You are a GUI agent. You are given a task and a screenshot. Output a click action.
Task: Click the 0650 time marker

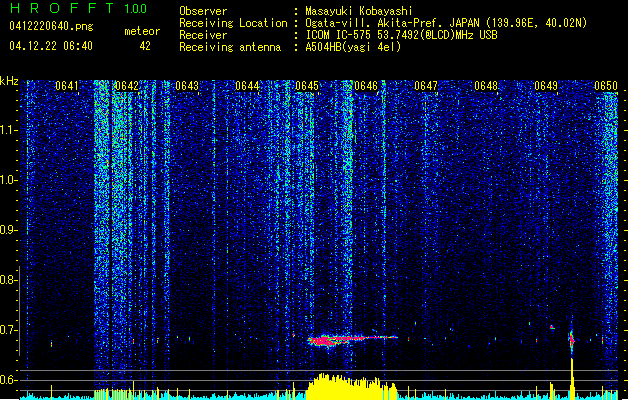[x=606, y=86]
